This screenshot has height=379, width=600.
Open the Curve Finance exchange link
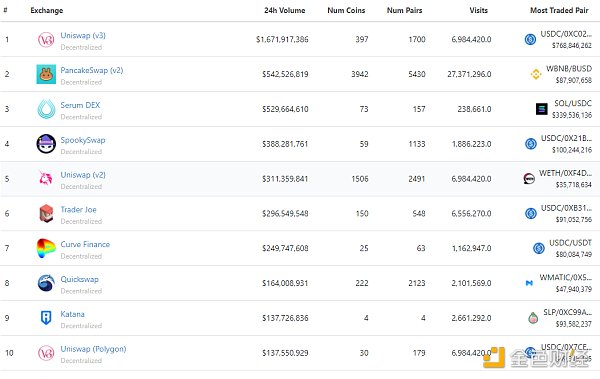(x=85, y=244)
